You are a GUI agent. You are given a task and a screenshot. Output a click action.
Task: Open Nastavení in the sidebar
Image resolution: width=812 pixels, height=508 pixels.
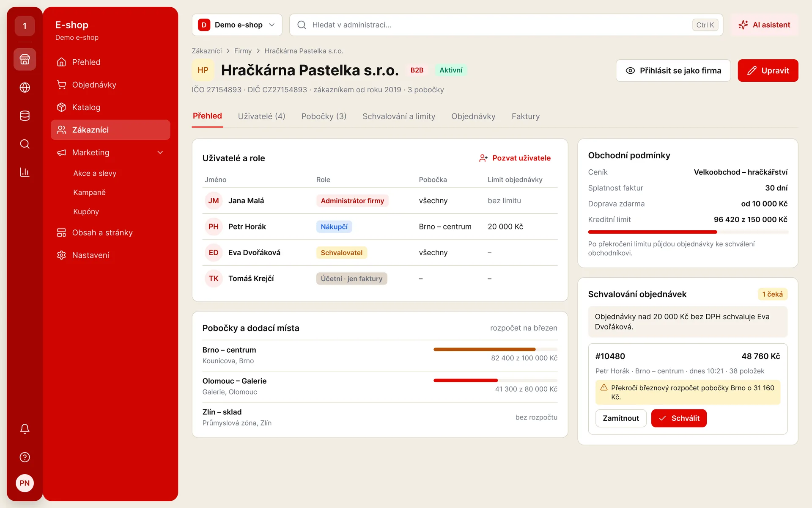[110, 255]
